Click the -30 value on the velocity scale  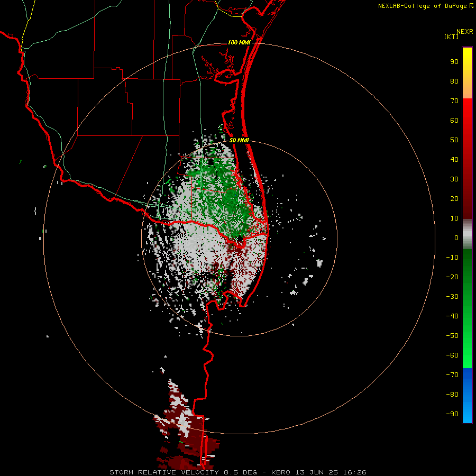click(452, 297)
